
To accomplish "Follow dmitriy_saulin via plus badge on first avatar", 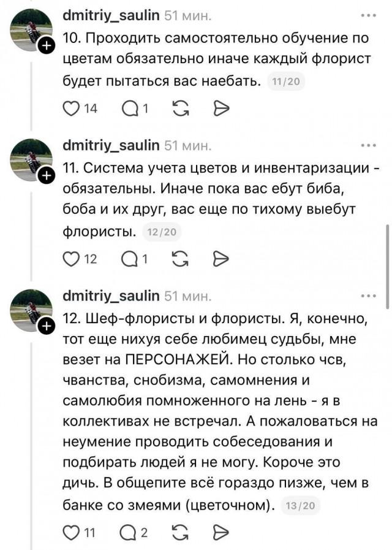I will (x=45, y=44).
